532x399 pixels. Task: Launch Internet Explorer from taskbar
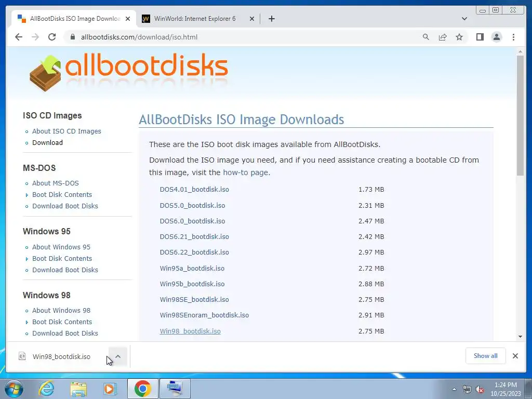click(46, 389)
